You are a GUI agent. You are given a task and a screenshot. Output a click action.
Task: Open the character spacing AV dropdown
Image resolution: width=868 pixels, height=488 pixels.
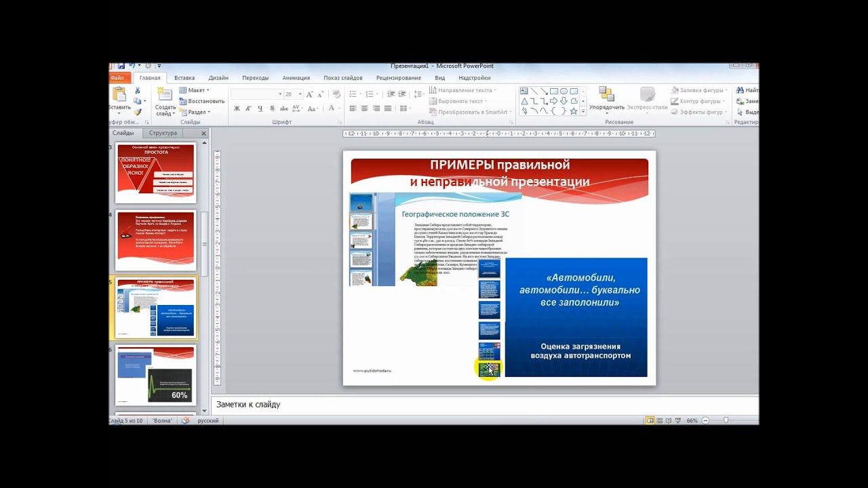coord(298,108)
